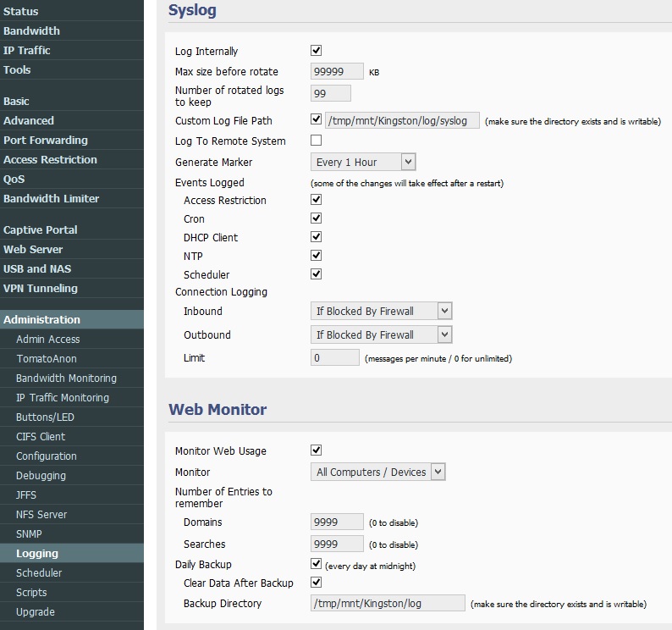Open the Configuration page

pyautogui.click(x=72, y=456)
